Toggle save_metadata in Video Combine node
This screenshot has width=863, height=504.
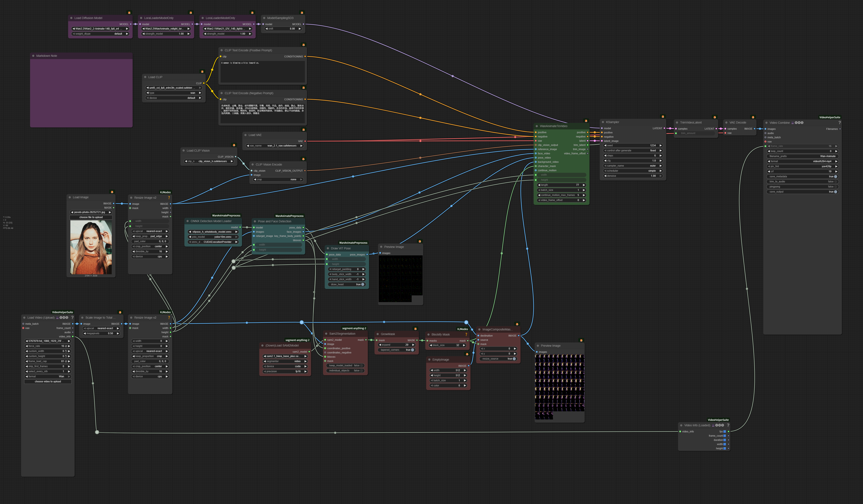tap(835, 177)
